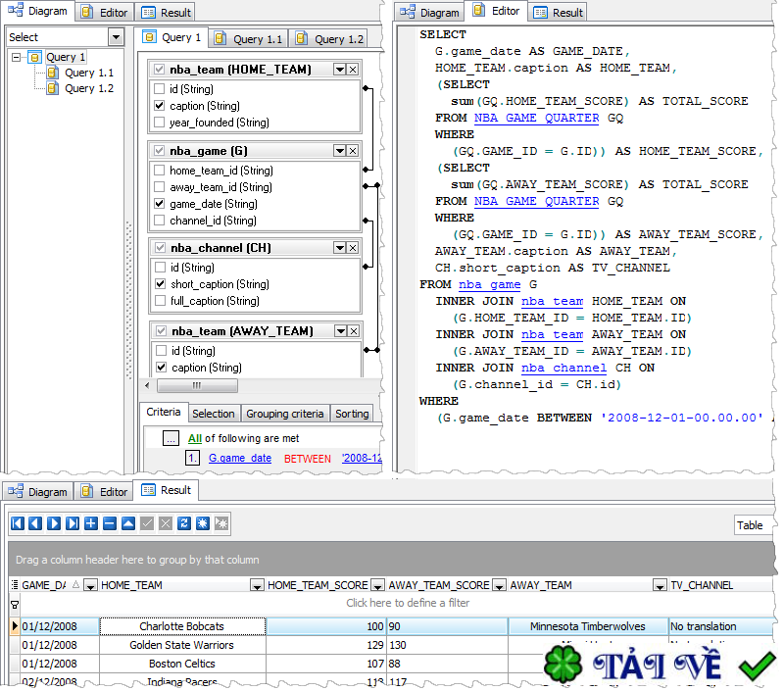Click the next record arrow

[x=53, y=523]
